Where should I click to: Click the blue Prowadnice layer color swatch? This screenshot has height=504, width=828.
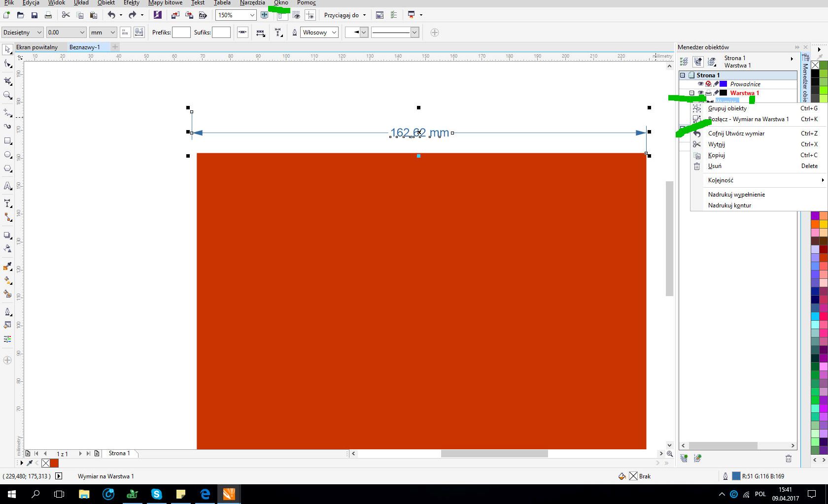723,84
